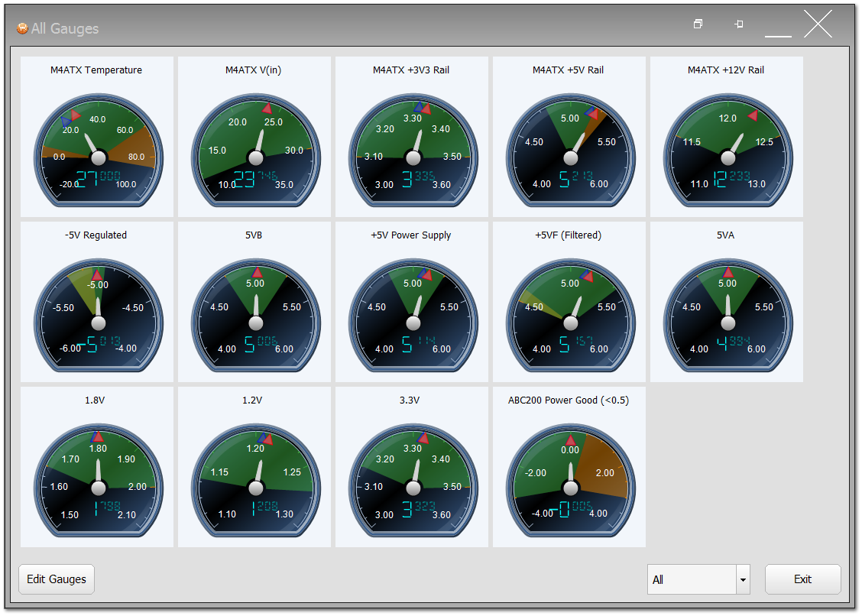Click the All Gauges application icon
862x616 pixels.
coord(21,28)
